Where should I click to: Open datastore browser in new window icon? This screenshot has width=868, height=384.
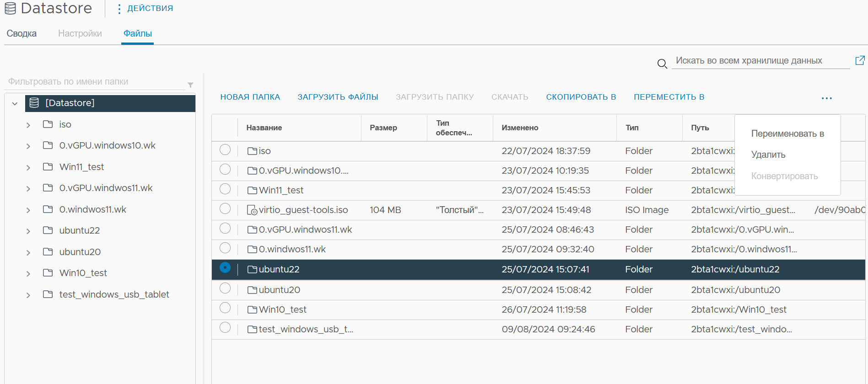(x=860, y=60)
